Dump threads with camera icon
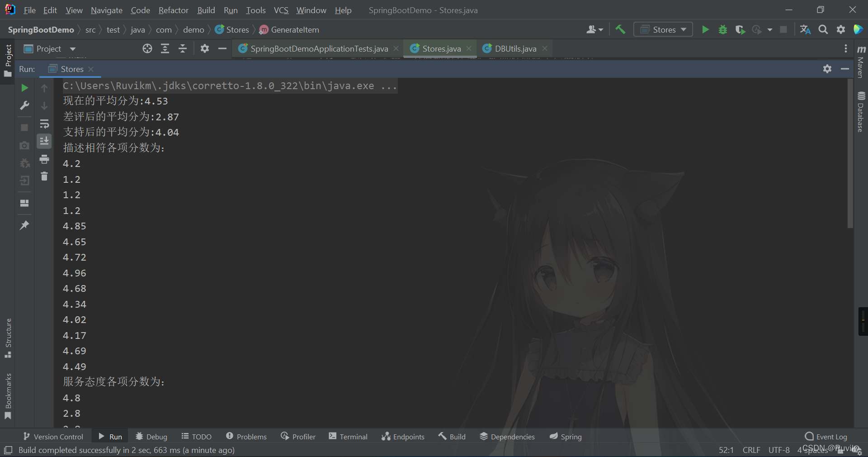 point(25,145)
